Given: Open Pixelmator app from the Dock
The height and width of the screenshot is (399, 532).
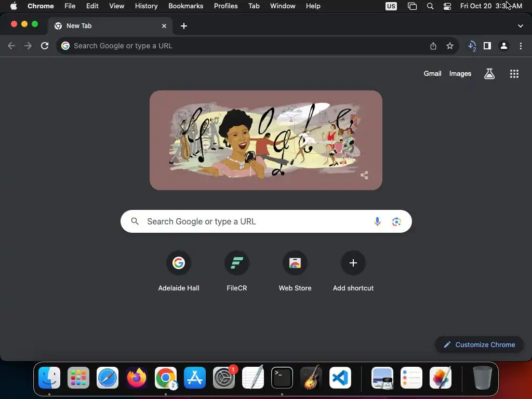Looking at the screenshot, I should pyautogui.click(x=441, y=378).
